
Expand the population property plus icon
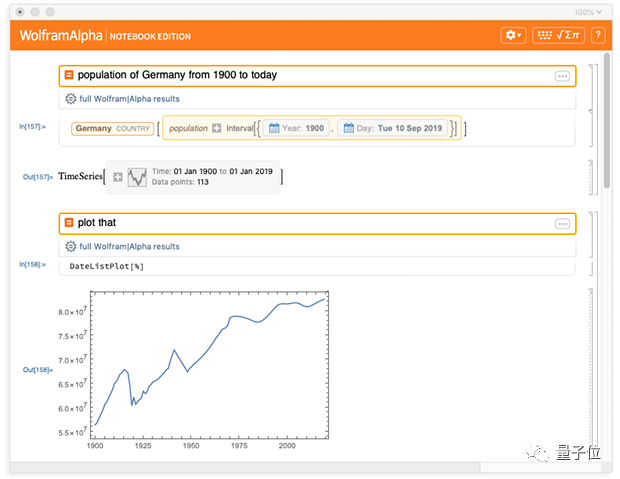tap(216, 128)
